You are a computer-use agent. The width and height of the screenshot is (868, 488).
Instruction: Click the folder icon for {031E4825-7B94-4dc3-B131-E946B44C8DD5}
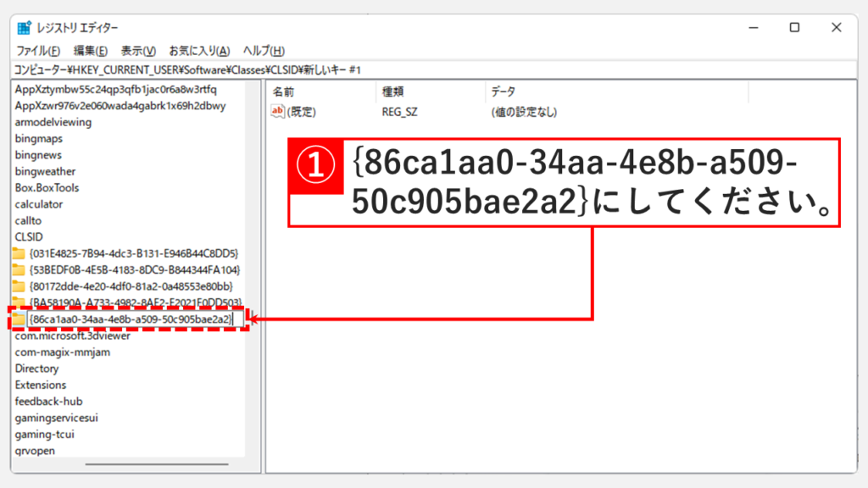pos(19,253)
